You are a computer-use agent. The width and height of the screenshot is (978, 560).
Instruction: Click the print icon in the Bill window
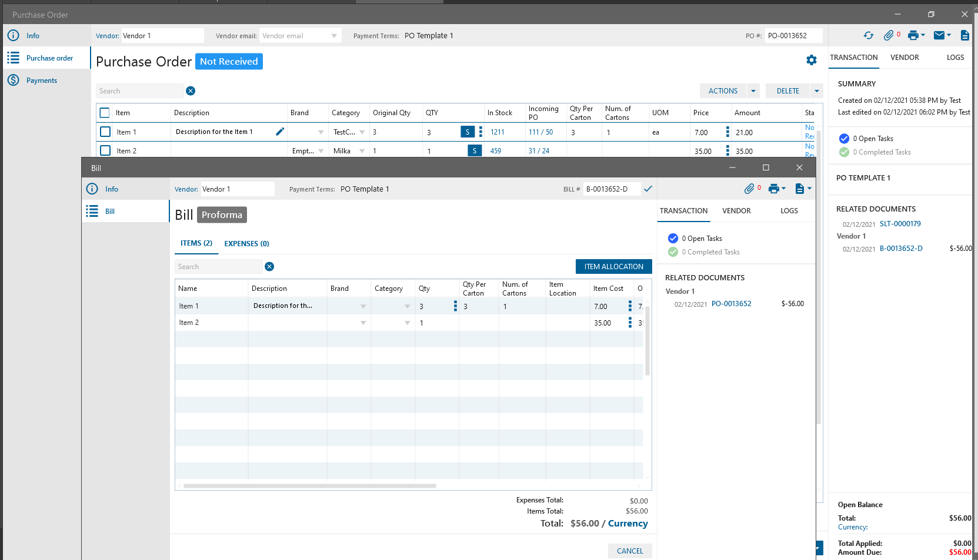click(774, 189)
